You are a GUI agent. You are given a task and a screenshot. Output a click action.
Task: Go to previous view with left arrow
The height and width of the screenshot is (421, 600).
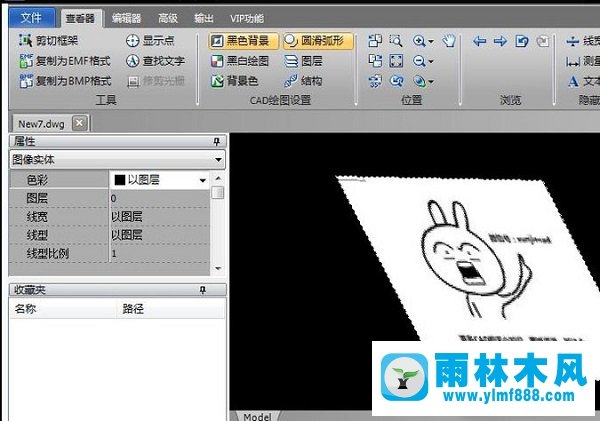[x=479, y=41]
